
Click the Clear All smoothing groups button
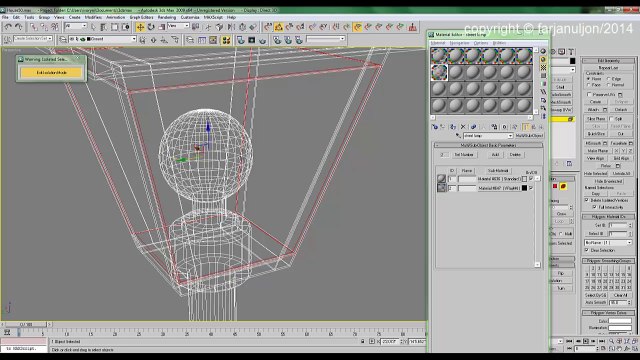620,295
